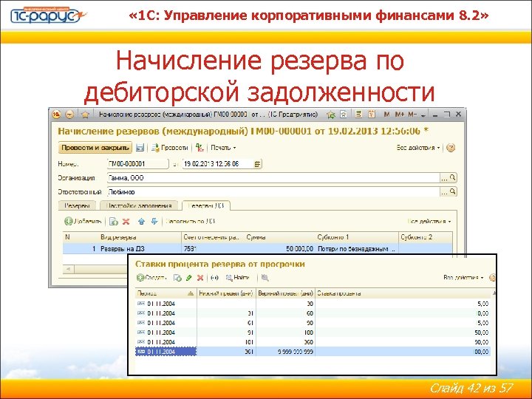Select the Потери по безнадежным cell

357,249
